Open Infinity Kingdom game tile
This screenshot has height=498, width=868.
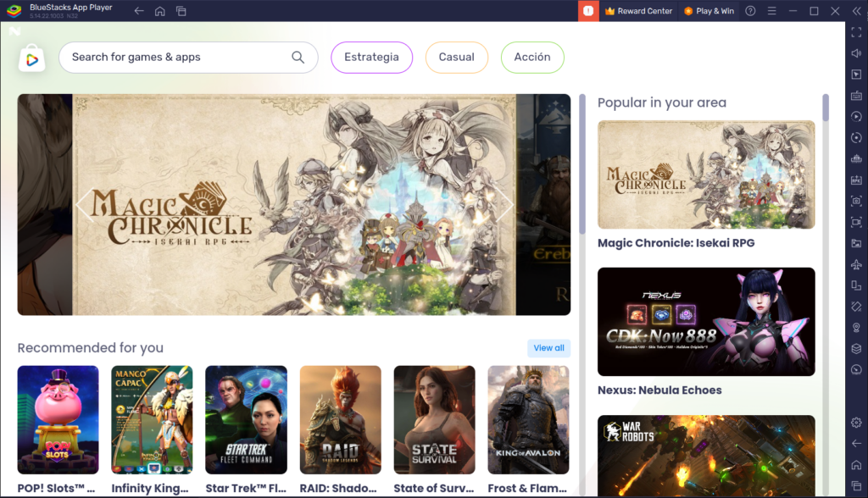pos(152,419)
